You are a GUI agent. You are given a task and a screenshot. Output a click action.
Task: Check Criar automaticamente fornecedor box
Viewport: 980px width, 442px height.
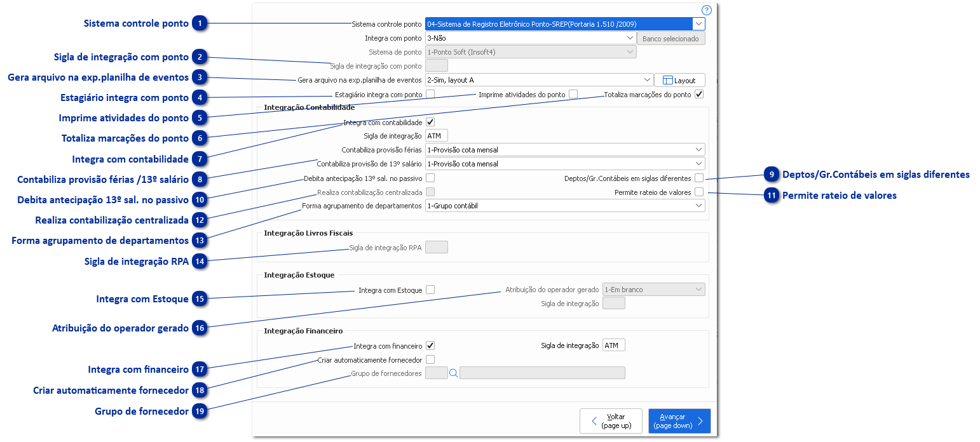tap(430, 359)
